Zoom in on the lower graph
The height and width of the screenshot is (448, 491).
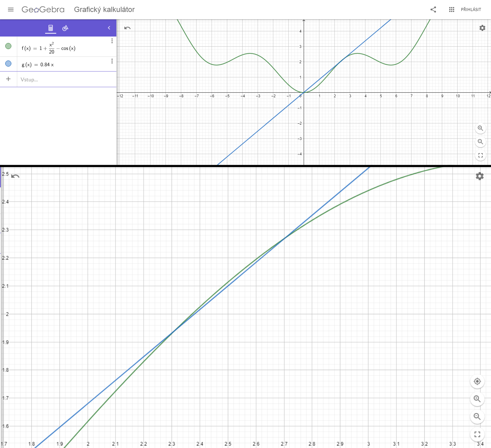(x=477, y=399)
